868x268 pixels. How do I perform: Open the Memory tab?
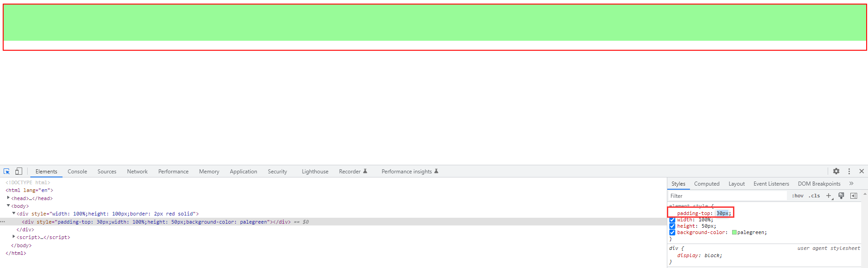[x=209, y=172]
